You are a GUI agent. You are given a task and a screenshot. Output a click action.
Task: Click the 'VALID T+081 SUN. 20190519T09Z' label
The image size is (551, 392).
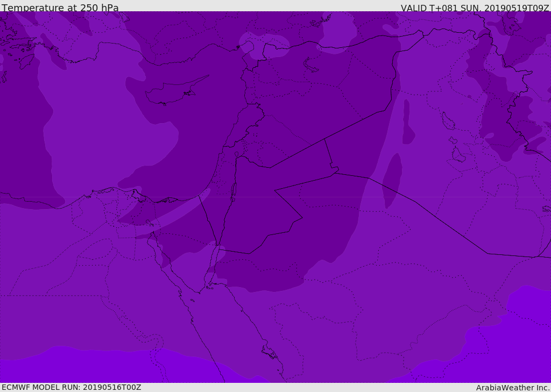475,8
